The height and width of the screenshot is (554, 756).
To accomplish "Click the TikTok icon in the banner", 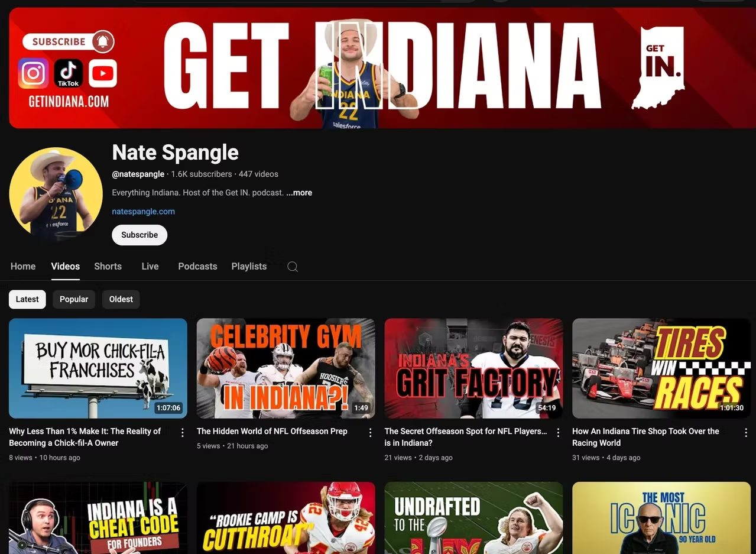I will point(69,73).
